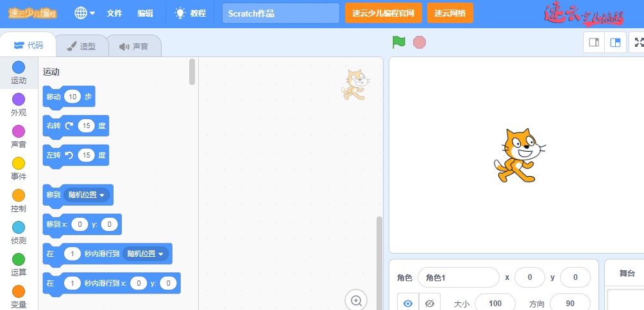
Task: Click the sprite y coordinate field
Action: click(575, 277)
